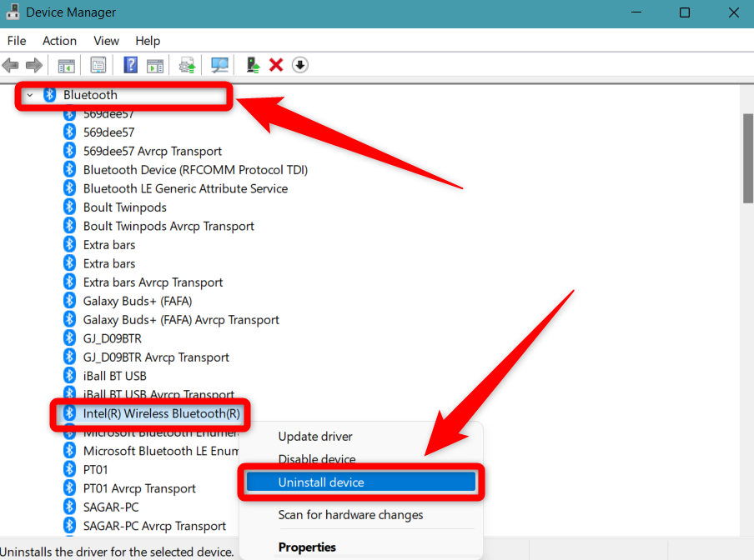The image size is (754, 560).
Task: Show/hide console tree toolbar icon
Action: coord(66,65)
